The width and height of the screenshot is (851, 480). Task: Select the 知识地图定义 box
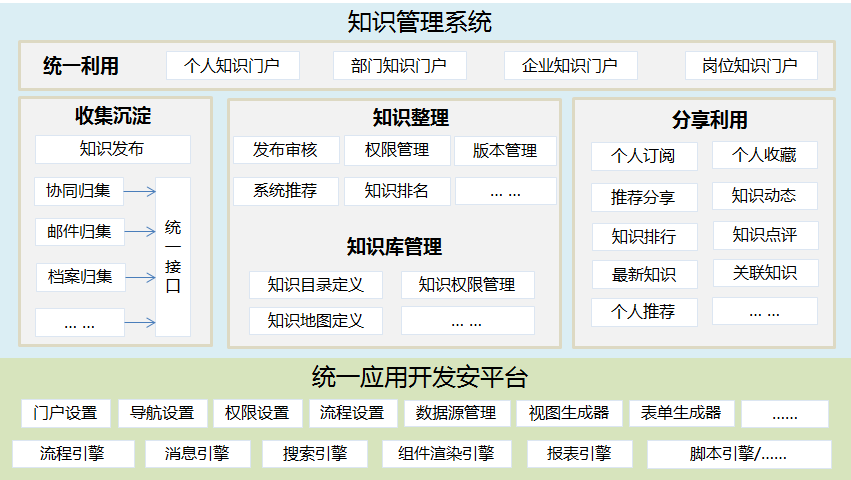tap(315, 321)
